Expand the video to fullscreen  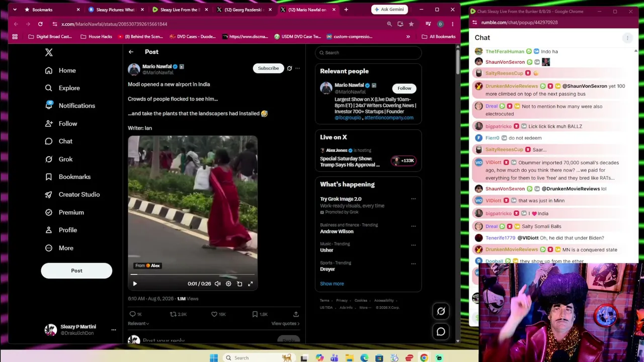tap(251, 284)
